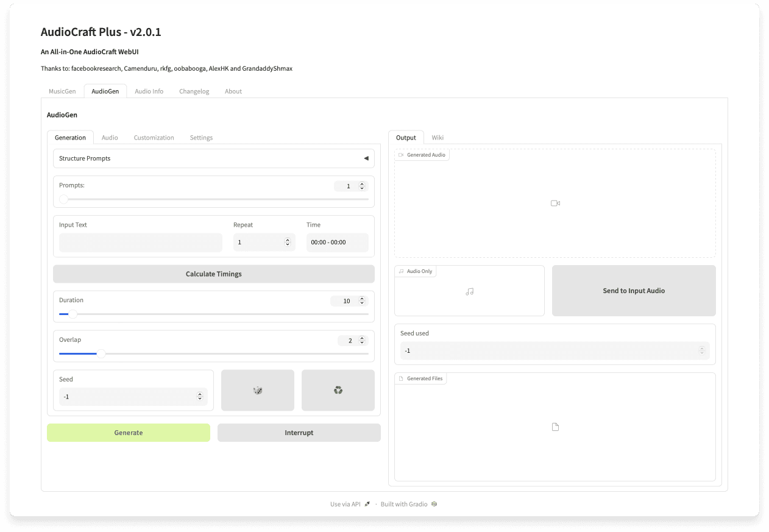Viewport: 769px width, 532px height.
Task: Open the Use via API link
Action: pyautogui.click(x=350, y=504)
